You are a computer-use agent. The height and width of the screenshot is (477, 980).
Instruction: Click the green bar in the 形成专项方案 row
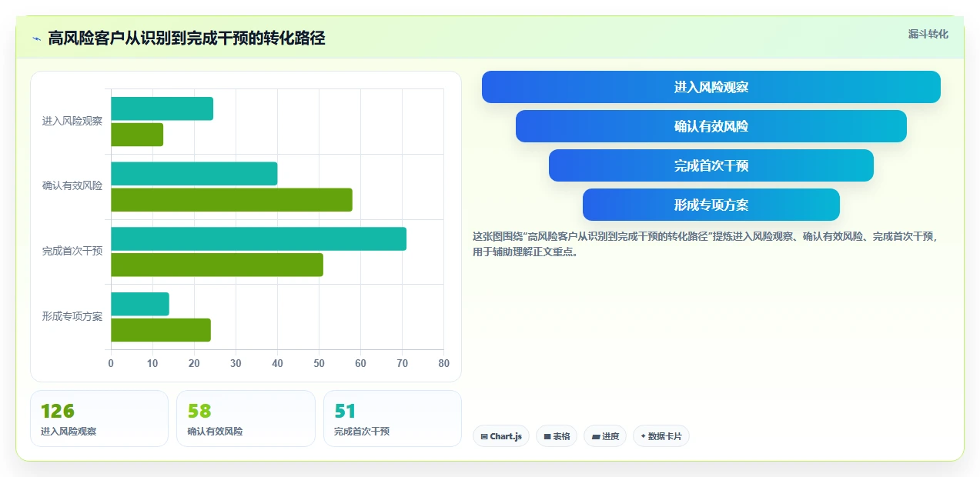161,330
